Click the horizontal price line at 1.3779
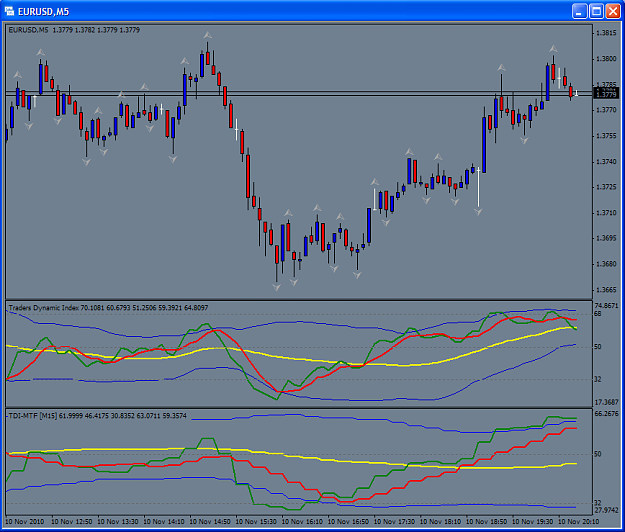 [299, 95]
